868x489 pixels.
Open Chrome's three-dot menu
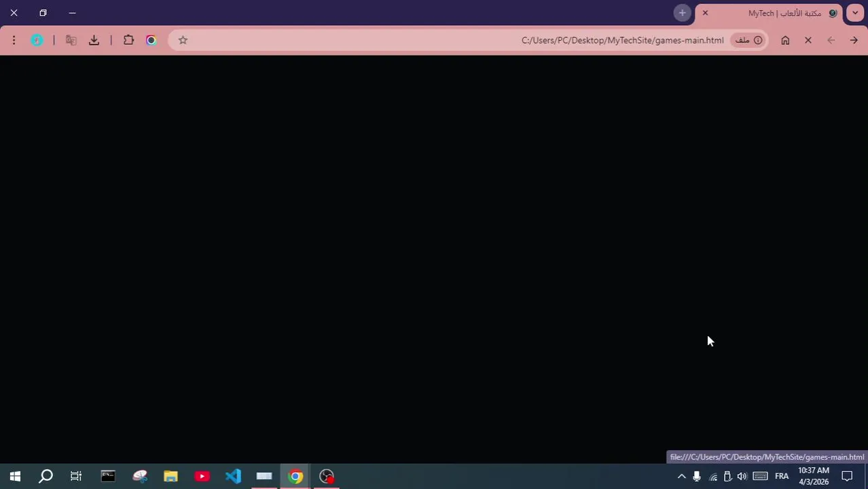point(14,40)
